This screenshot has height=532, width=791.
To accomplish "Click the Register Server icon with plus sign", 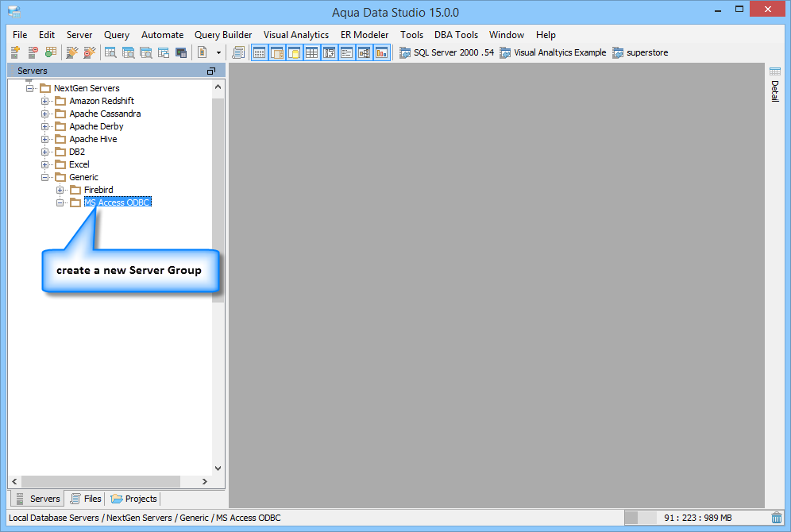I will coord(15,52).
